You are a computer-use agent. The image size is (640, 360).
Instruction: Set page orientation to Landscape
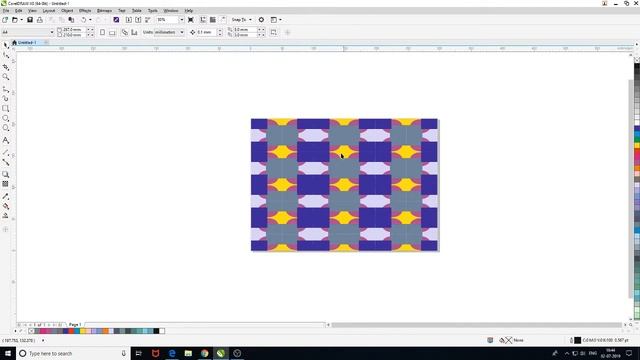tap(112, 32)
